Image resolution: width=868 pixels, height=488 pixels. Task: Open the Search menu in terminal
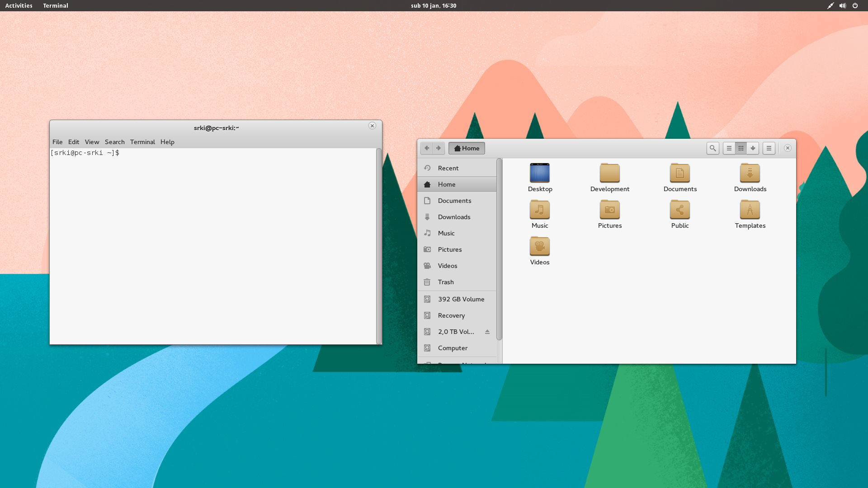coord(114,142)
